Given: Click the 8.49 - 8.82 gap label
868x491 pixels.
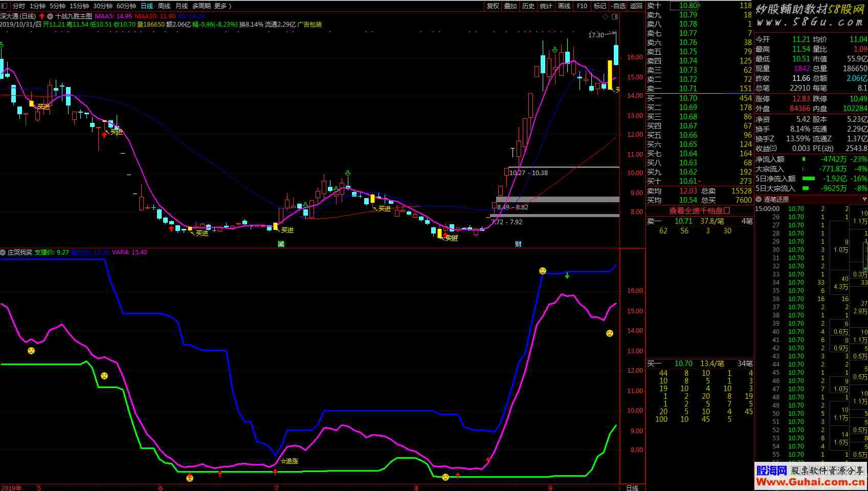Looking at the screenshot, I should [x=513, y=207].
